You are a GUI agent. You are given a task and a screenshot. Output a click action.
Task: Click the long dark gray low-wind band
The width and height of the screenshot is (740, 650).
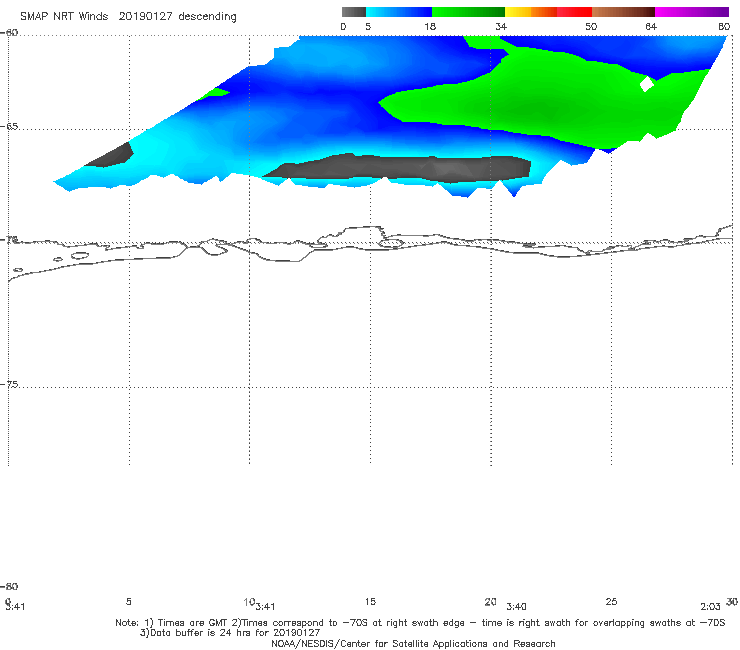pyautogui.click(x=396, y=168)
